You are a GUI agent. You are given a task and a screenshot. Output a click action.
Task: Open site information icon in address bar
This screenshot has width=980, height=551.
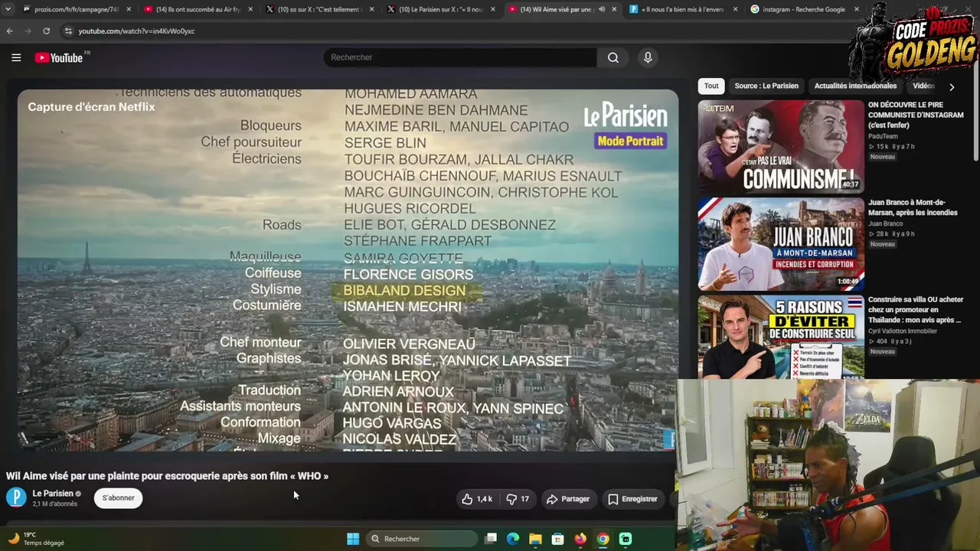68,31
